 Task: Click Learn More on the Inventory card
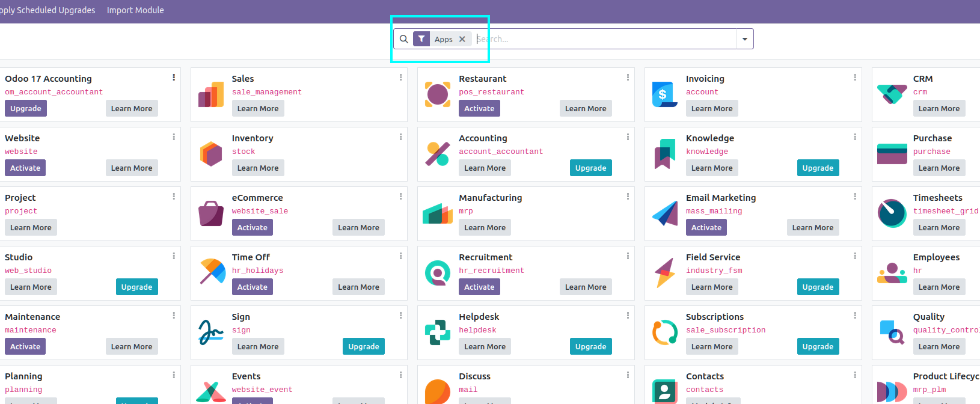tap(258, 168)
